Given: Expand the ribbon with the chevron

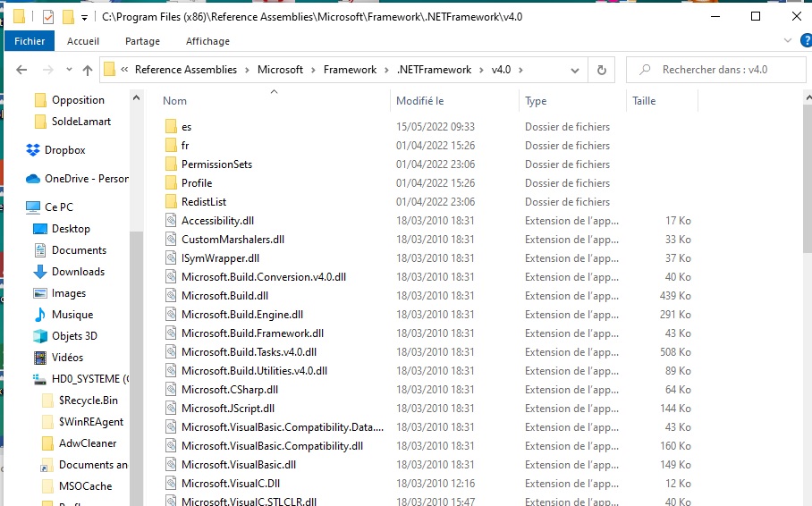Looking at the screenshot, I should click(788, 40).
